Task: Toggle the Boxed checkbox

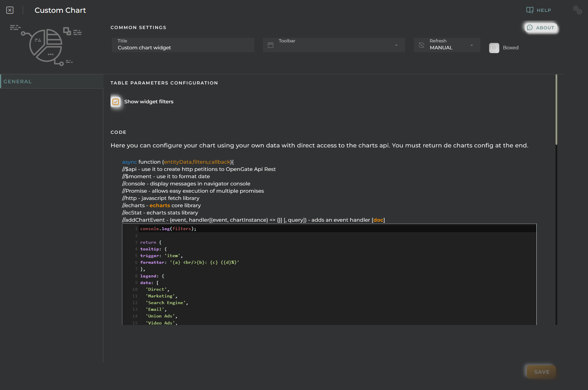Action: pyautogui.click(x=494, y=48)
